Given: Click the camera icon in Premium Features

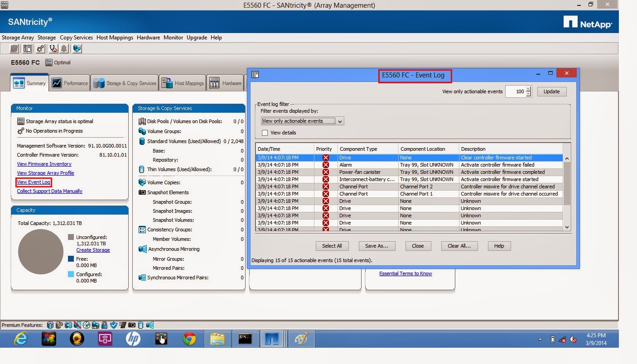Looking at the screenshot, I should (x=131, y=325).
